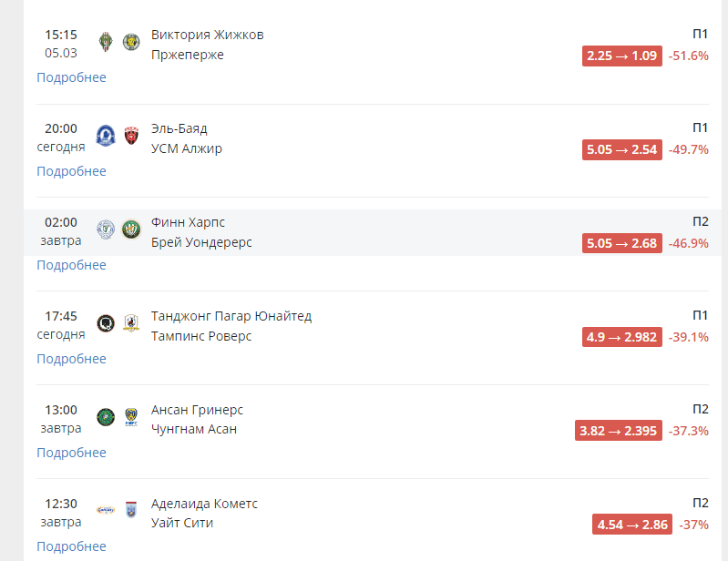Click the Танджонг Пагар Юнайтед logo
The width and height of the screenshot is (728, 561).
pyautogui.click(x=106, y=323)
